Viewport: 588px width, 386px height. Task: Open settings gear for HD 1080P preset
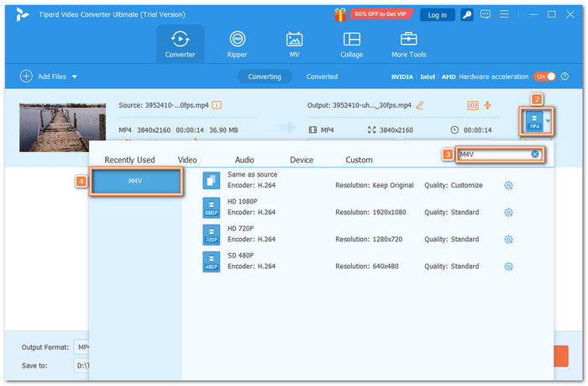tap(508, 212)
